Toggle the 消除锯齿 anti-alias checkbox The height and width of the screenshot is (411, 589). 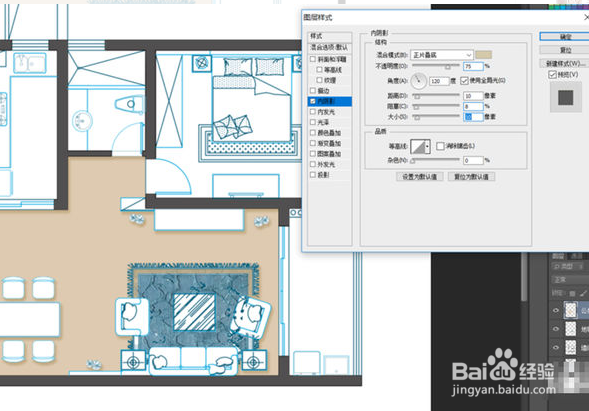[440, 146]
